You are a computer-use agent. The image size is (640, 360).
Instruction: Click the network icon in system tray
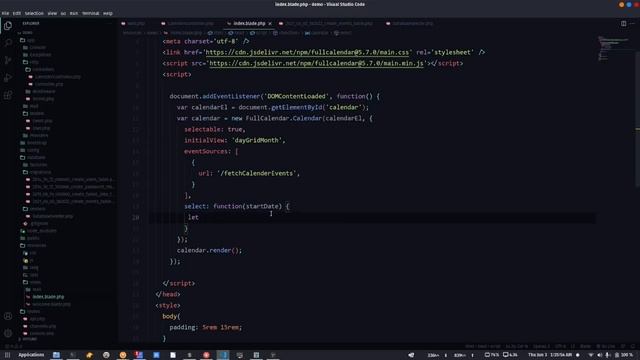pyautogui.click(x=591, y=355)
